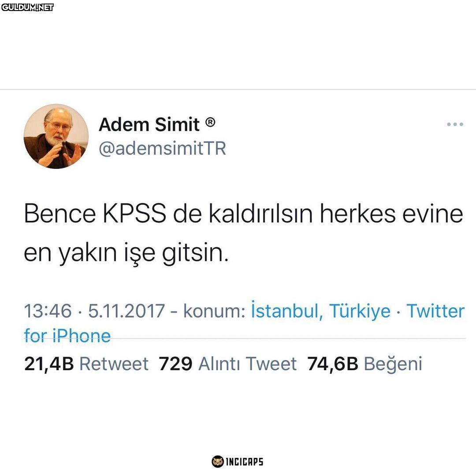Screen dimensions: 476x476
Task: View the 74,6B Beğeni list
Action: 364,364
